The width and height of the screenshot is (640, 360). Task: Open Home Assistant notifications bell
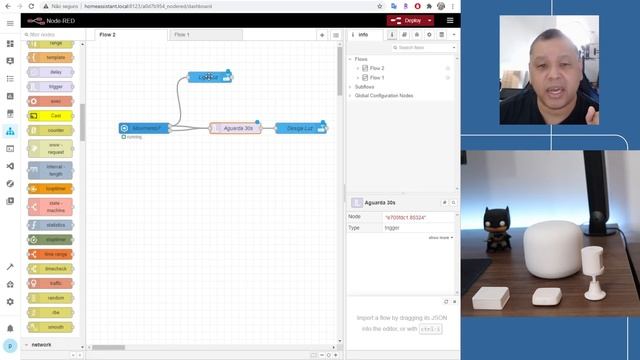click(10, 328)
